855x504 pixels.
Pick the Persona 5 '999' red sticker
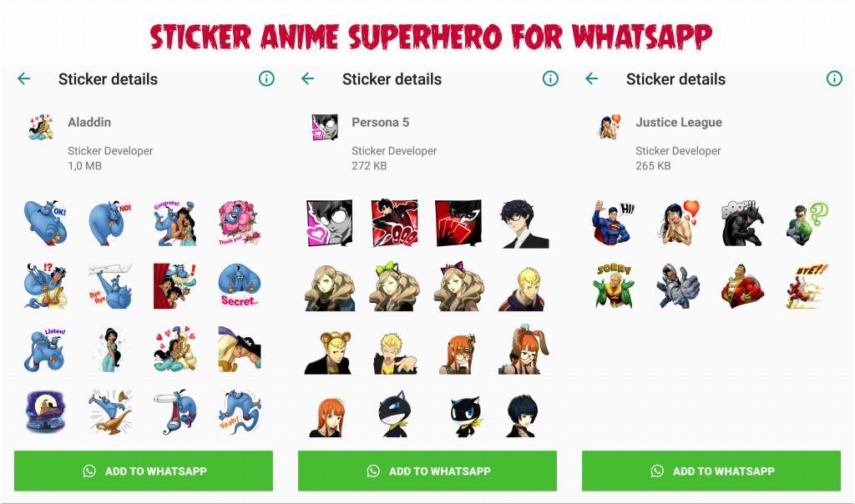(x=395, y=224)
